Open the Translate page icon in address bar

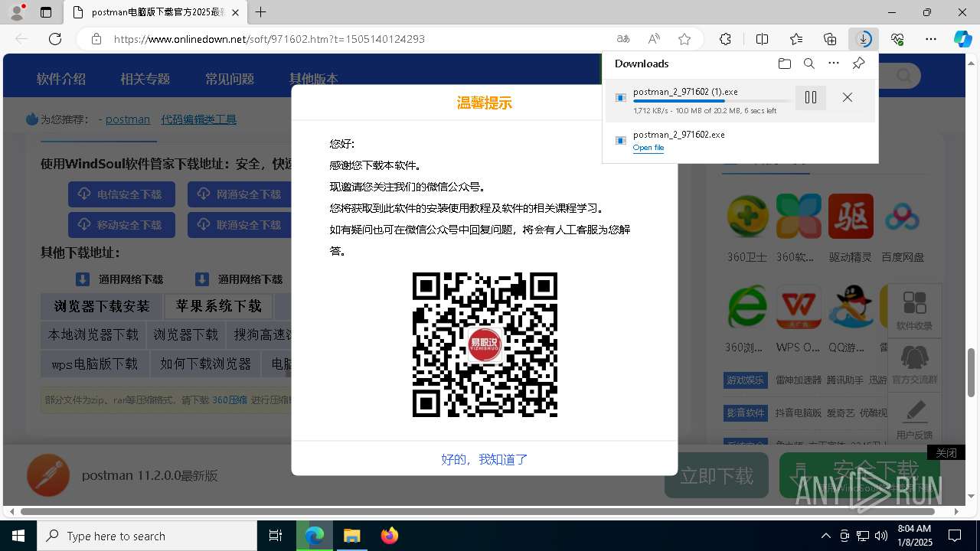pyautogui.click(x=623, y=39)
